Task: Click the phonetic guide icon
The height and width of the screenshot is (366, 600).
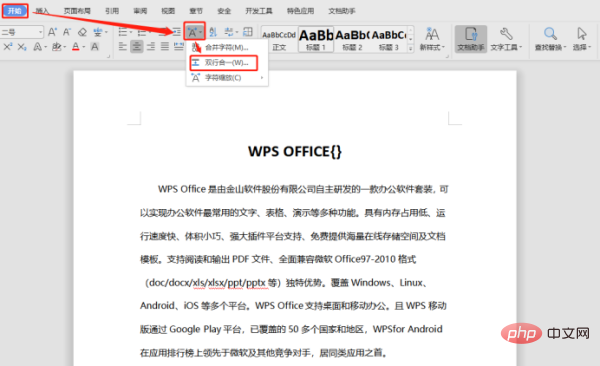Action: (98, 32)
